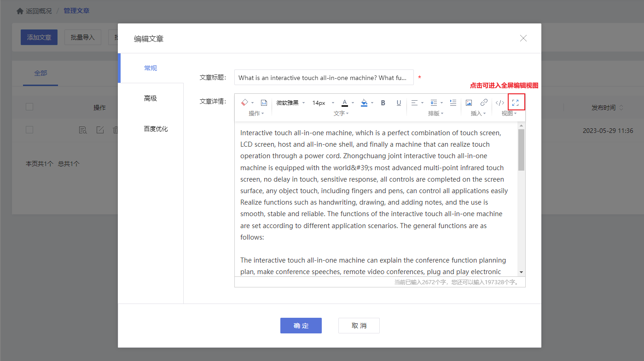Click the increase indent icon
This screenshot has height=361, width=644.
453,103
